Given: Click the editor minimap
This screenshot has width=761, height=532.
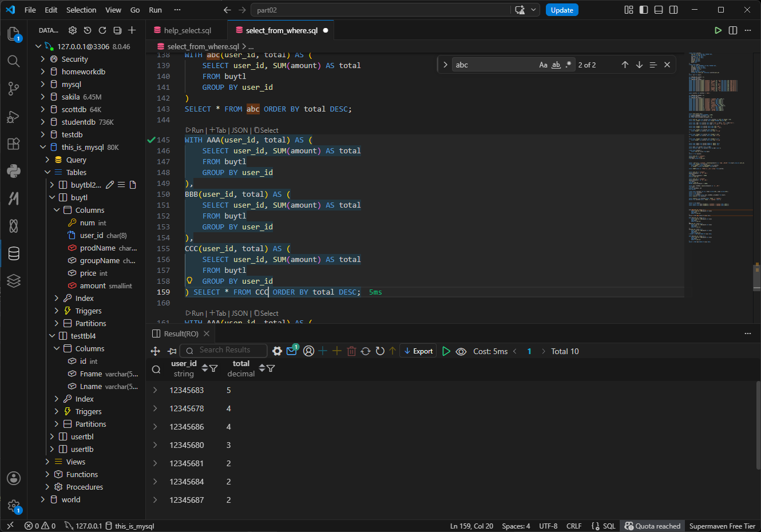Looking at the screenshot, I should 721,149.
